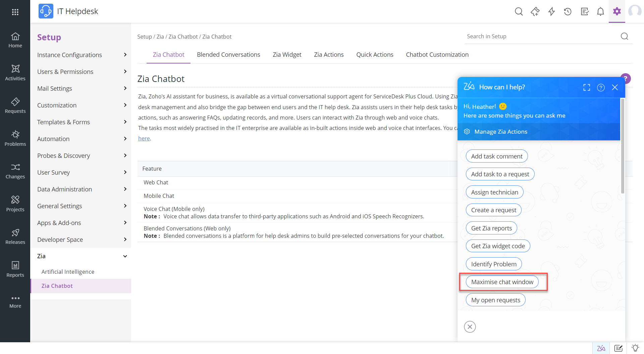Open Requests in the sidebar

pyautogui.click(x=15, y=105)
